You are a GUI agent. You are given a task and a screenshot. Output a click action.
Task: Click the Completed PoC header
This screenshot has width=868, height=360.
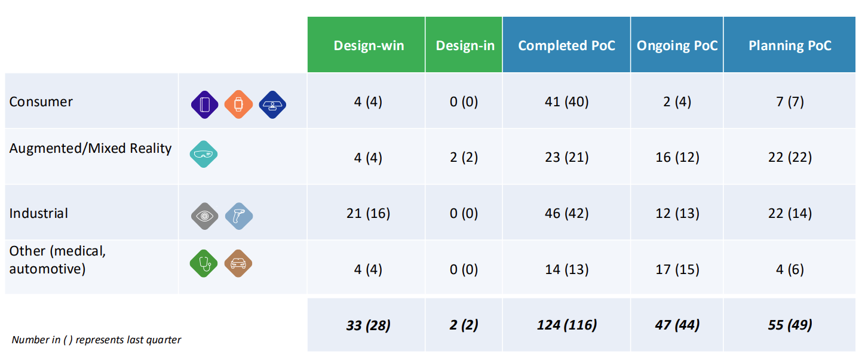point(566,46)
